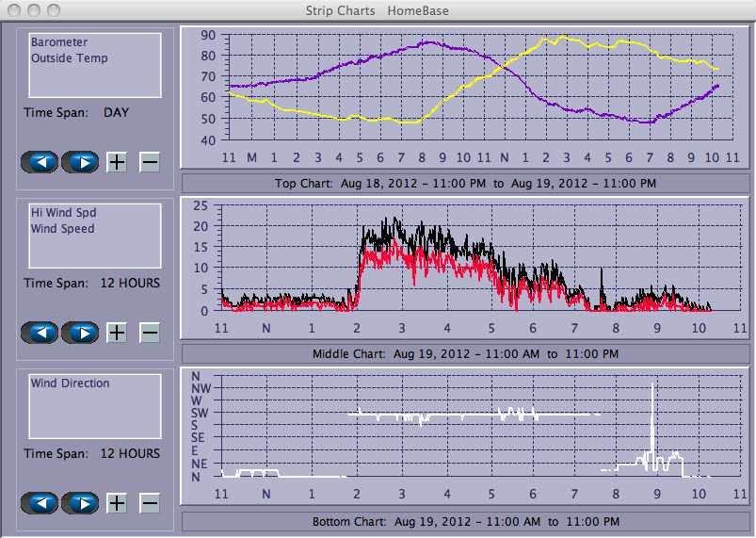Click the bottom chart's minus button
This screenshot has height=538, width=756.
[x=150, y=503]
